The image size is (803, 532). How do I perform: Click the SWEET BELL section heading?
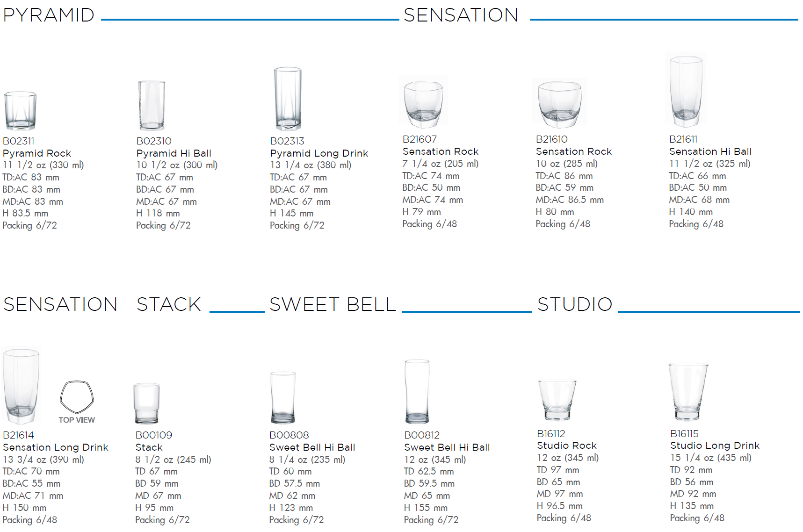coord(333,304)
